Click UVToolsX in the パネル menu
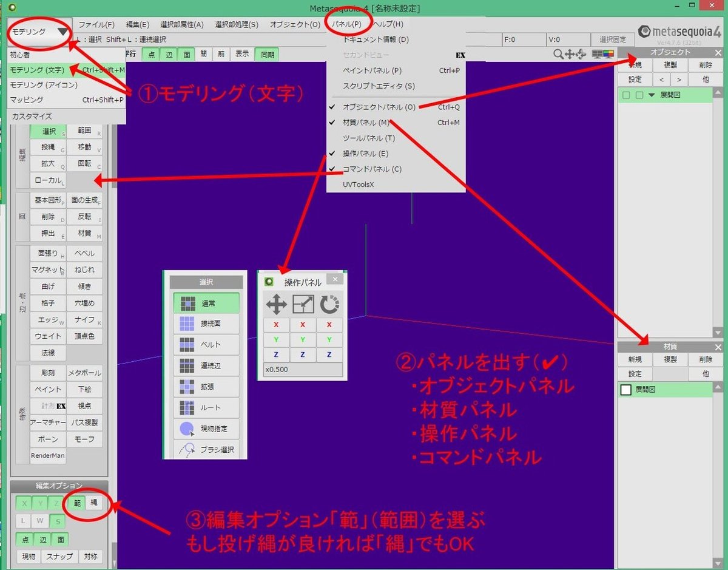This screenshot has height=570, width=728. [x=396, y=185]
